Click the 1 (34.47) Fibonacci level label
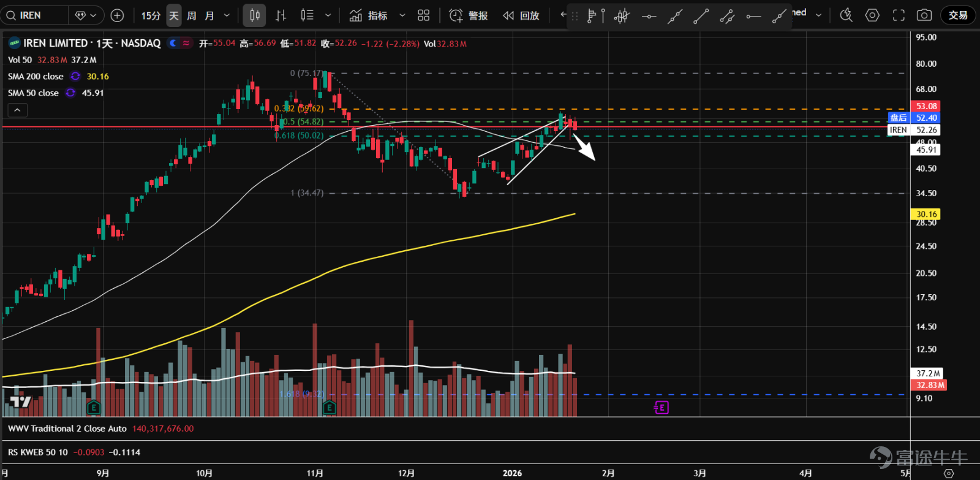This screenshot has height=480, width=980. [307, 193]
